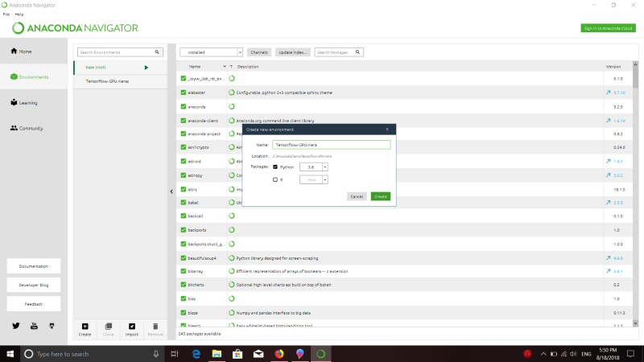The width and height of the screenshot is (644, 362).
Task: Open the File menu
Action: (x=6, y=14)
